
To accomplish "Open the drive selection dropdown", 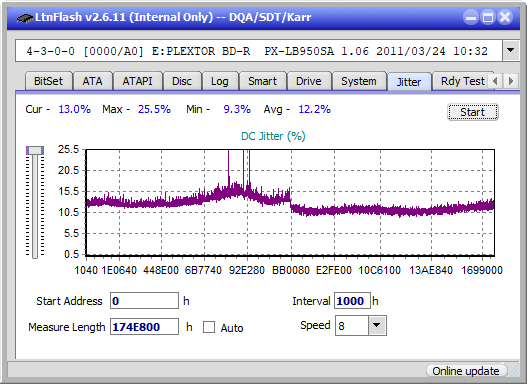I will [511, 51].
